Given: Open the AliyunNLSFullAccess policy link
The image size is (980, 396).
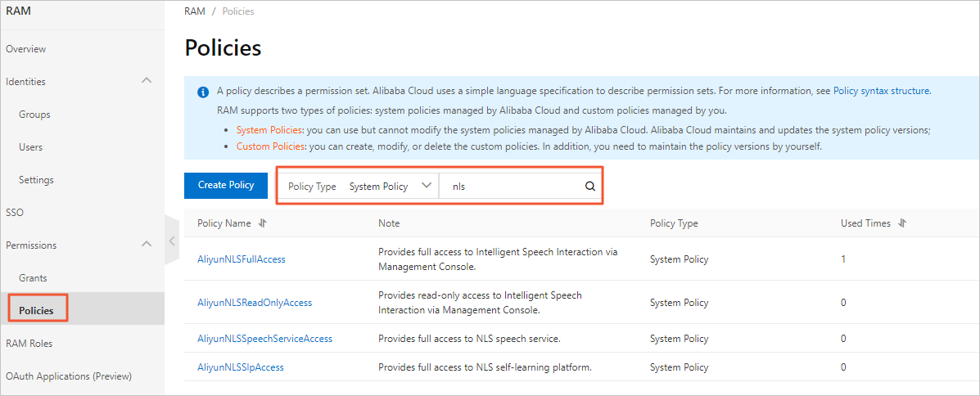Looking at the screenshot, I should [242, 259].
